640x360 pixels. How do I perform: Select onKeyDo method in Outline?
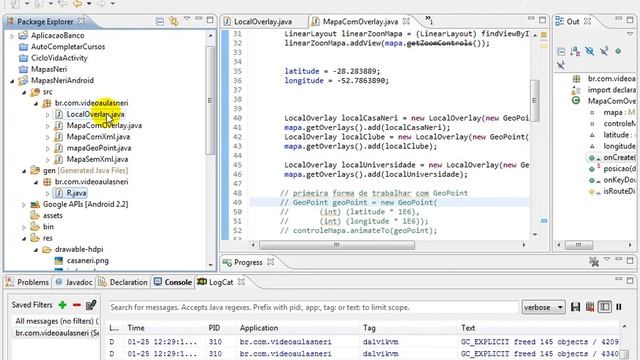(x=619, y=180)
